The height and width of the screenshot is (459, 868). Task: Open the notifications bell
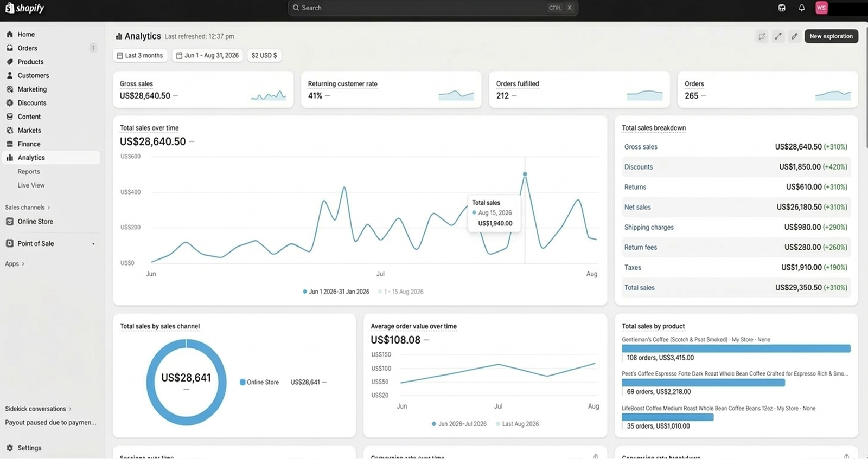[801, 8]
